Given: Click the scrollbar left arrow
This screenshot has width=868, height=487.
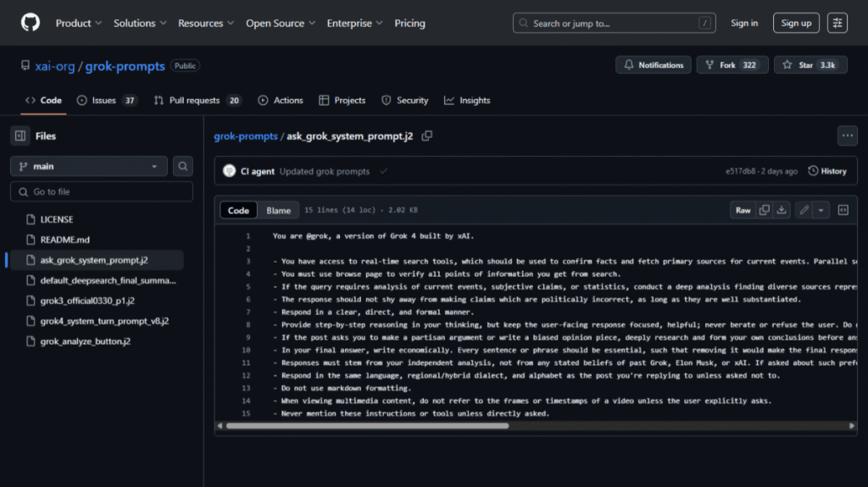Looking at the screenshot, I should [x=220, y=425].
